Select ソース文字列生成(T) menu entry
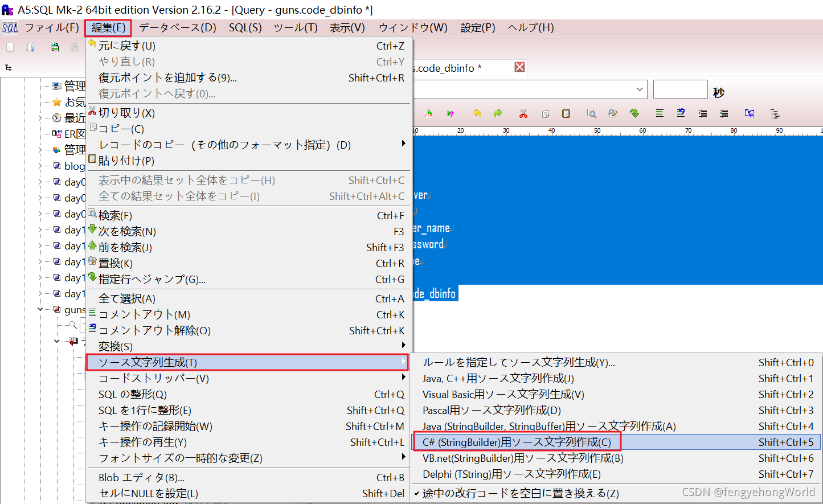The width and height of the screenshot is (823, 504). pos(248,362)
